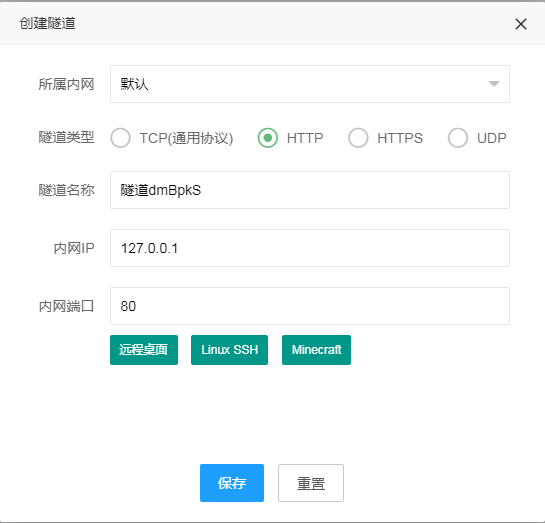Reset the form with 重置
The height and width of the screenshot is (523, 545).
click(x=311, y=483)
